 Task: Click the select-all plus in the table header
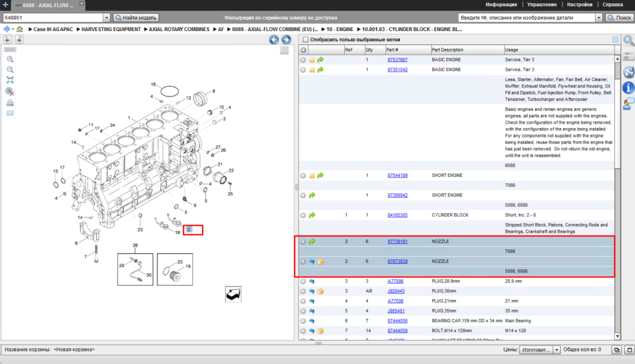click(304, 49)
